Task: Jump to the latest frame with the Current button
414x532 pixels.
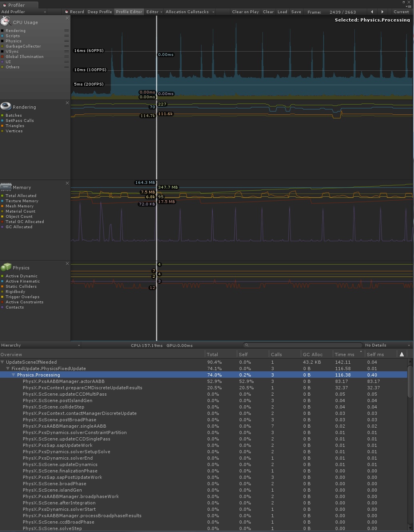Action: (401, 12)
